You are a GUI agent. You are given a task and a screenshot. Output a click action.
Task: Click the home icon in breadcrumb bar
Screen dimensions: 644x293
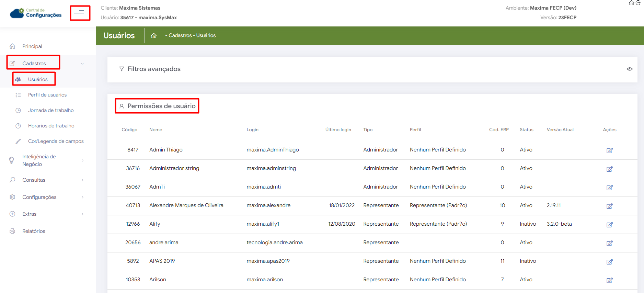pos(154,36)
